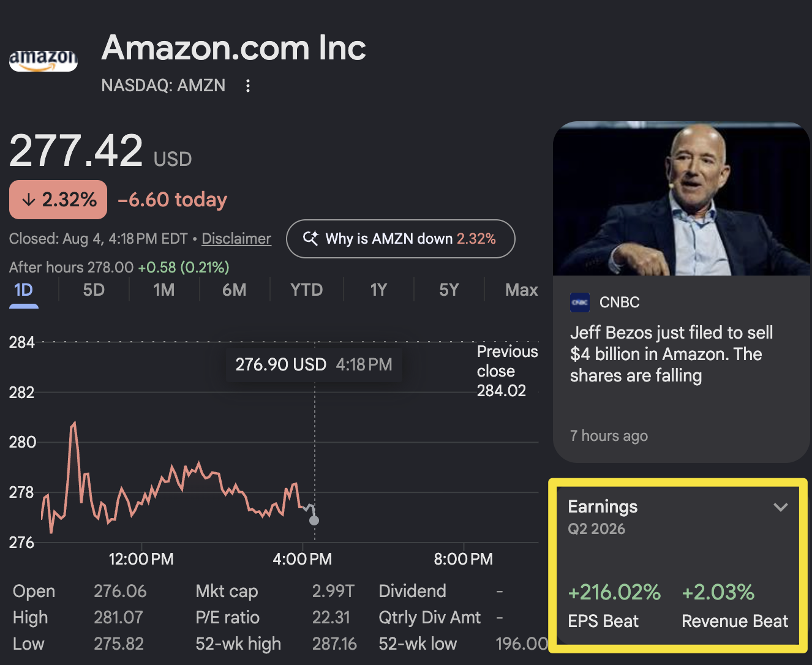Click the AI sparkle search icon

click(x=310, y=238)
